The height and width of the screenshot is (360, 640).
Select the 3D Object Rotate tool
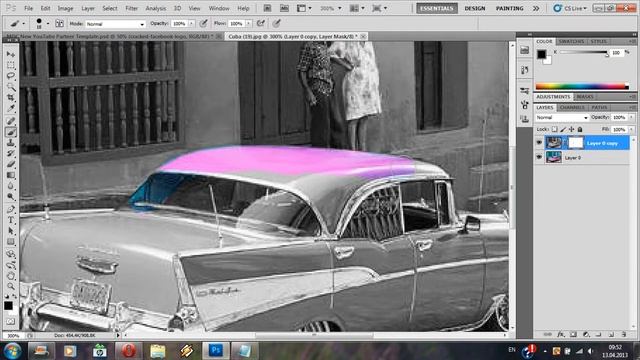coord(11,254)
